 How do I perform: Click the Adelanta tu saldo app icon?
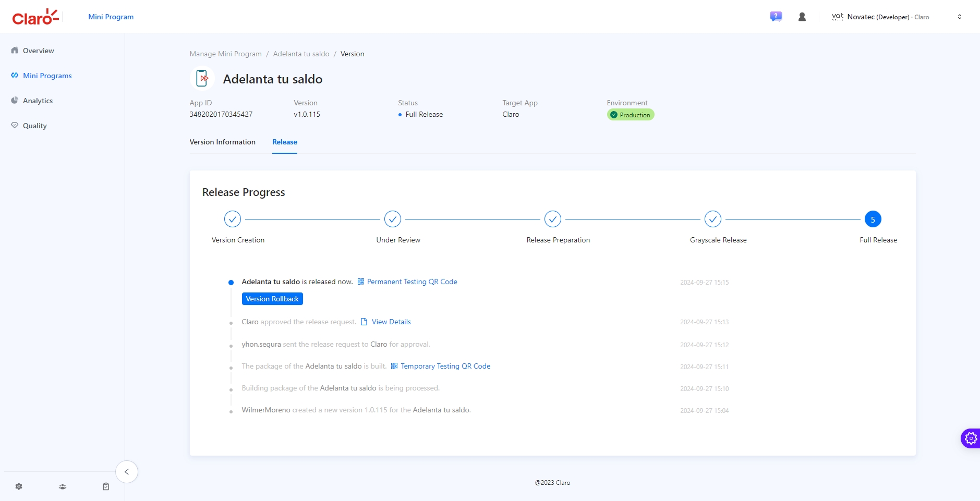pos(202,79)
